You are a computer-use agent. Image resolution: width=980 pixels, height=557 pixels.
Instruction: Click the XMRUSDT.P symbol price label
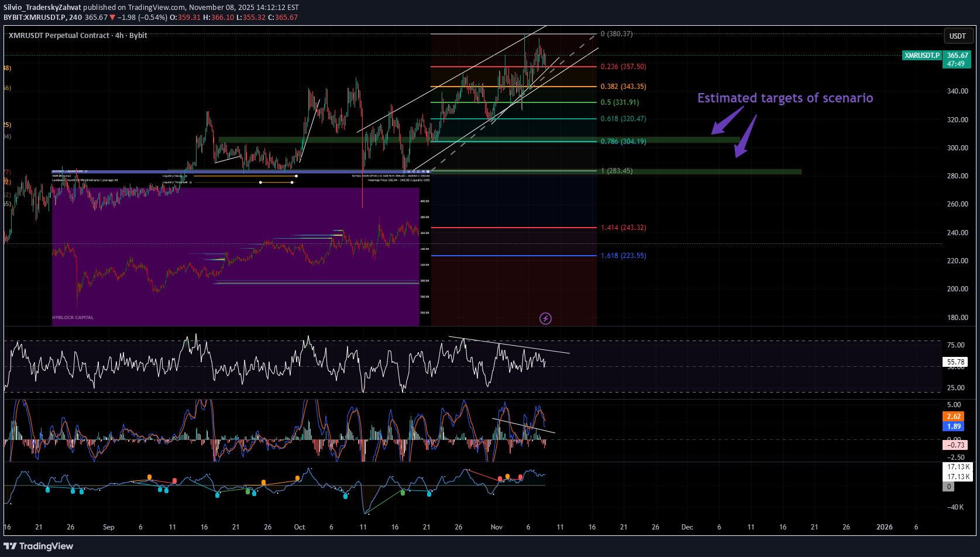[x=921, y=56]
